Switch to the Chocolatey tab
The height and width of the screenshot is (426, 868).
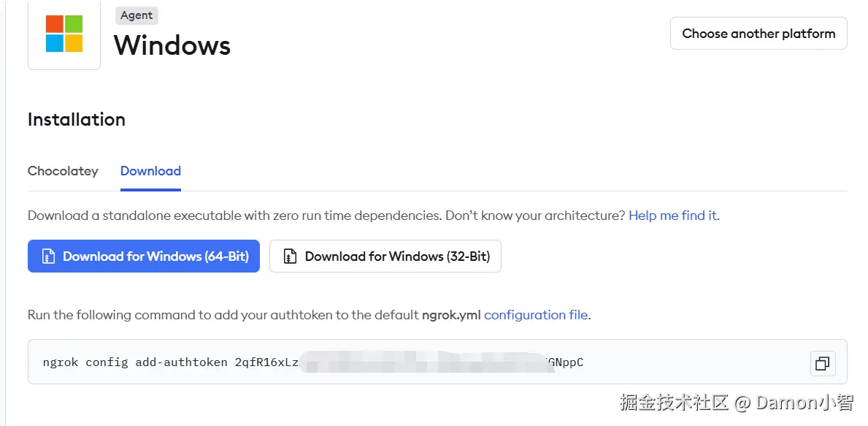[63, 171]
